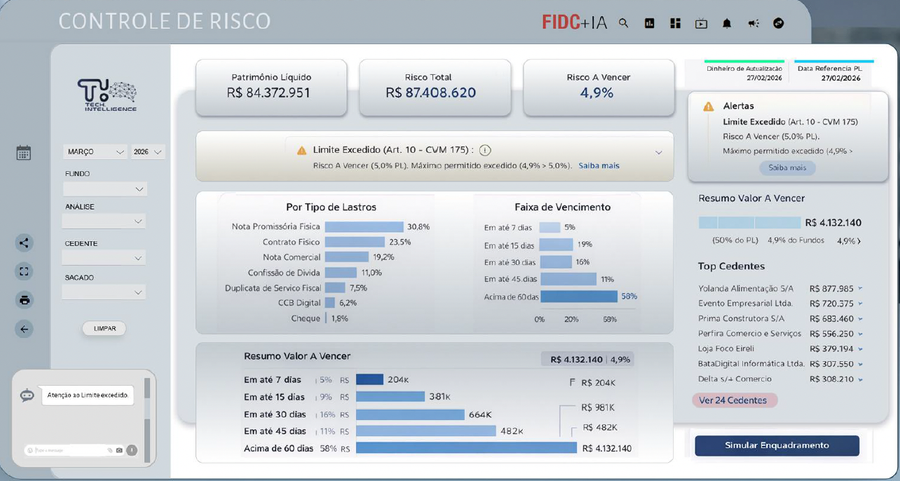Expand Perfira Comercio e Serviços row arrow
This screenshot has height=481, width=900.
[860, 333]
